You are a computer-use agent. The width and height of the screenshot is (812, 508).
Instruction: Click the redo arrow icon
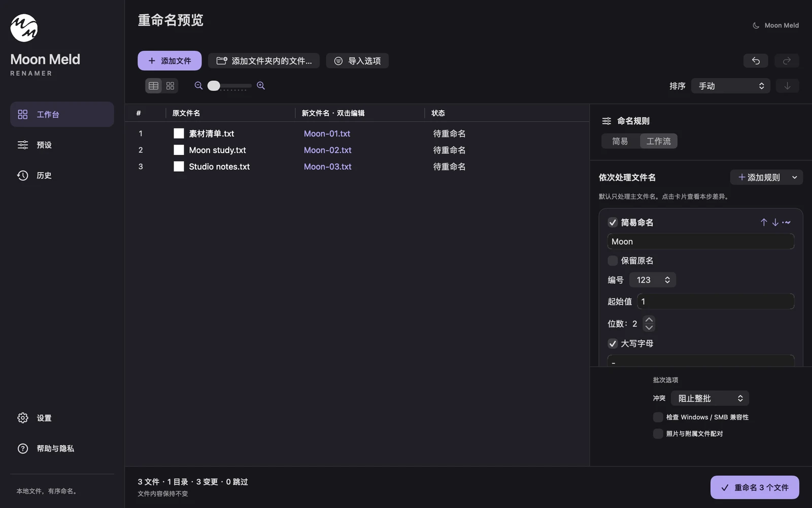tap(787, 61)
